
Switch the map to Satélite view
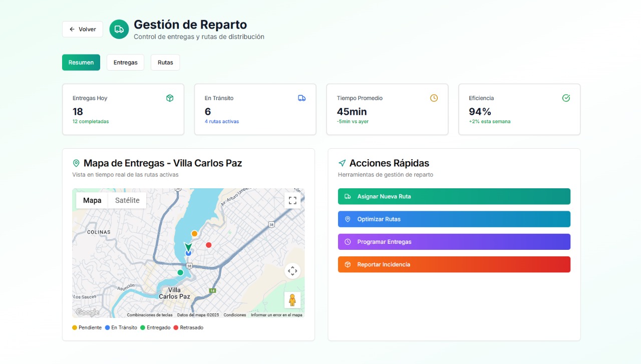tap(127, 200)
